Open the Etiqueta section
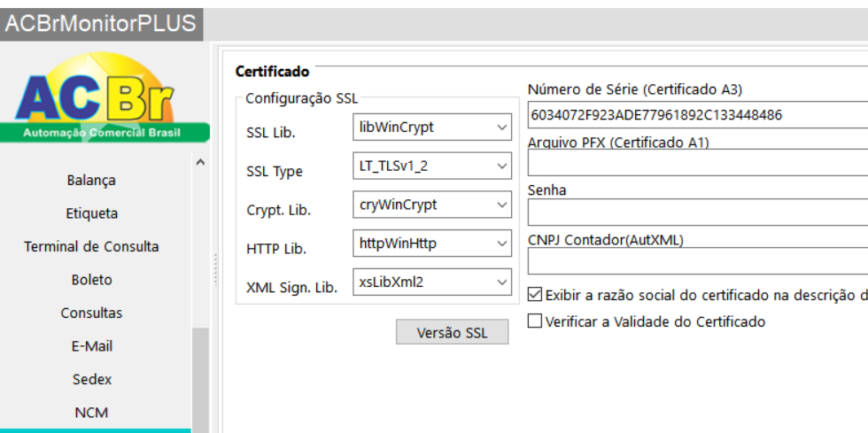 91,213
